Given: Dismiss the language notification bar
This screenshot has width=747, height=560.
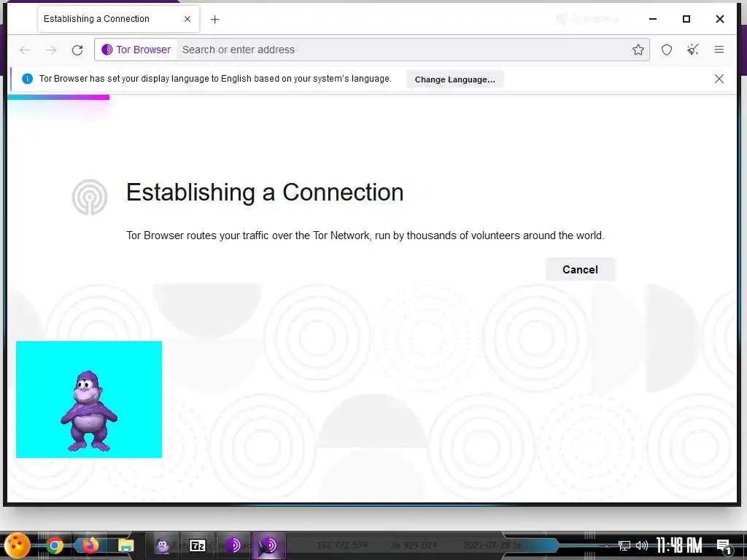Looking at the screenshot, I should coord(719,79).
